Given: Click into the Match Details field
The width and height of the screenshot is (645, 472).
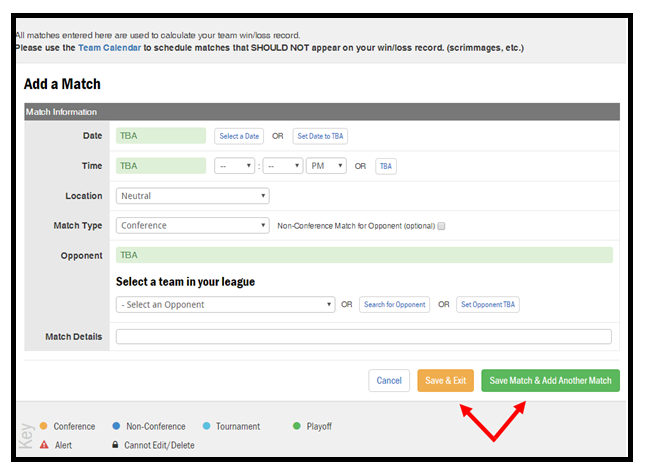Looking at the screenshot, I should coord(363,337).
